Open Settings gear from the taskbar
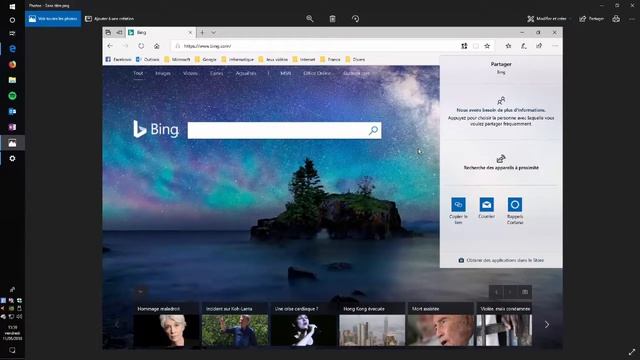Viewport: 640px width, 360px height. click(x=12, y=158)
